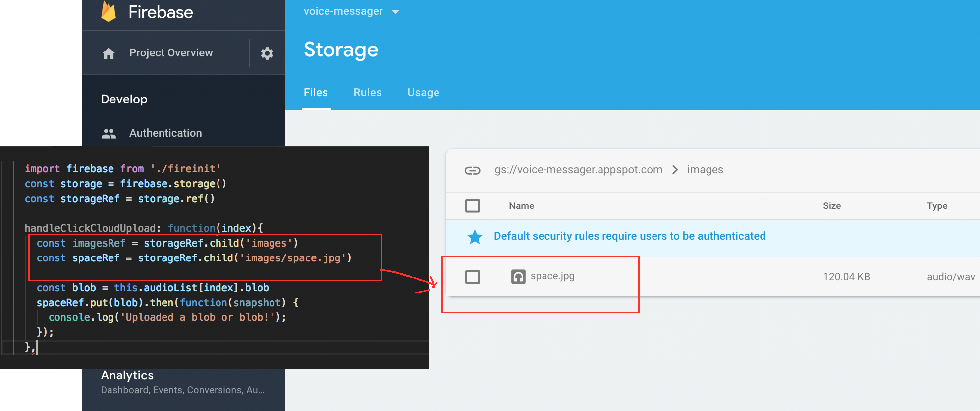This screenshot has width=980, height=411.
Task: Click the Firebase flame logo icon
Action: point(109,12)
